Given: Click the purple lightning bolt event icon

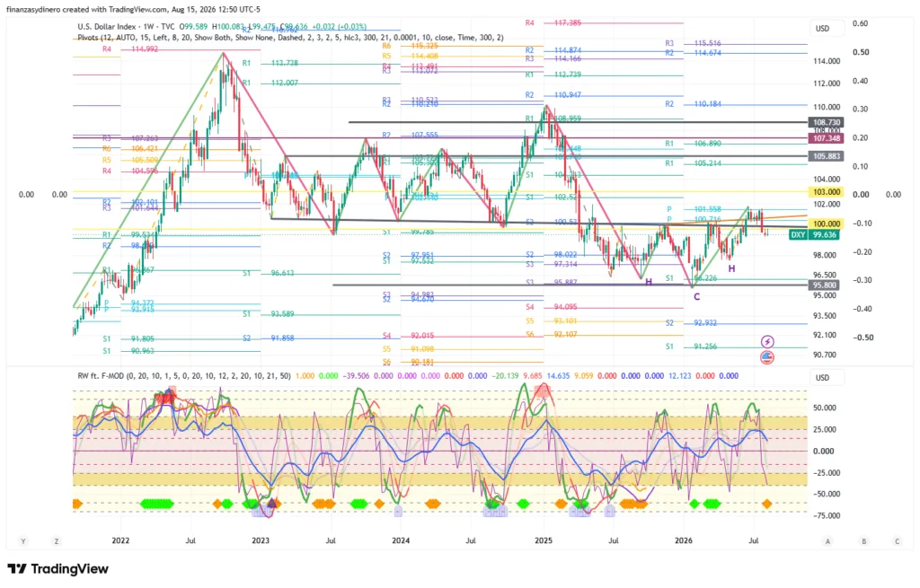Looking at the screenshot, I should [x=767, y=341].
